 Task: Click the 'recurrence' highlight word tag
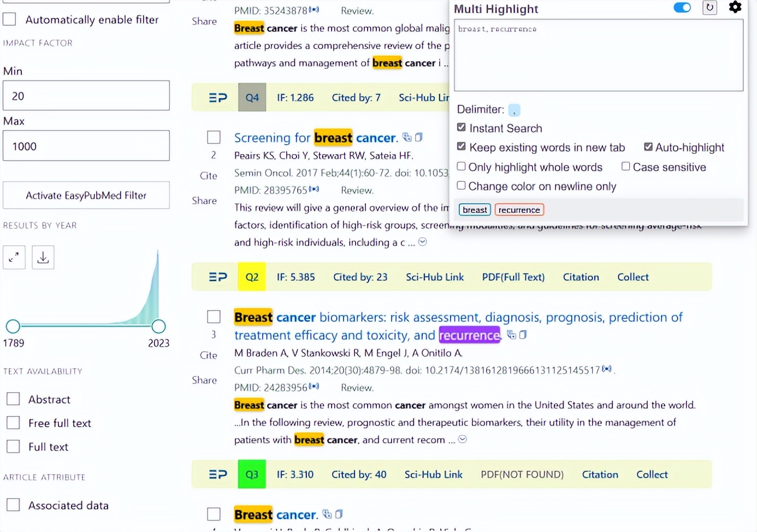(519, 210)
